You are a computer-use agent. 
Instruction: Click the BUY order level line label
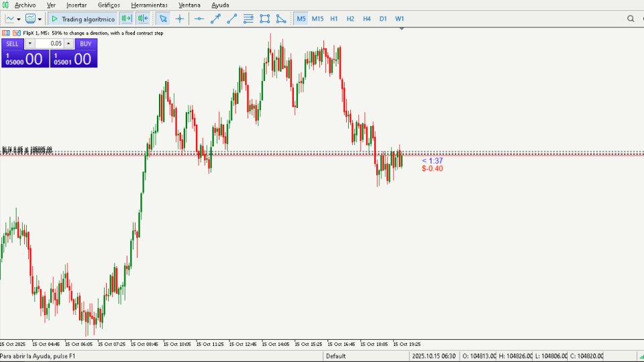27,150
